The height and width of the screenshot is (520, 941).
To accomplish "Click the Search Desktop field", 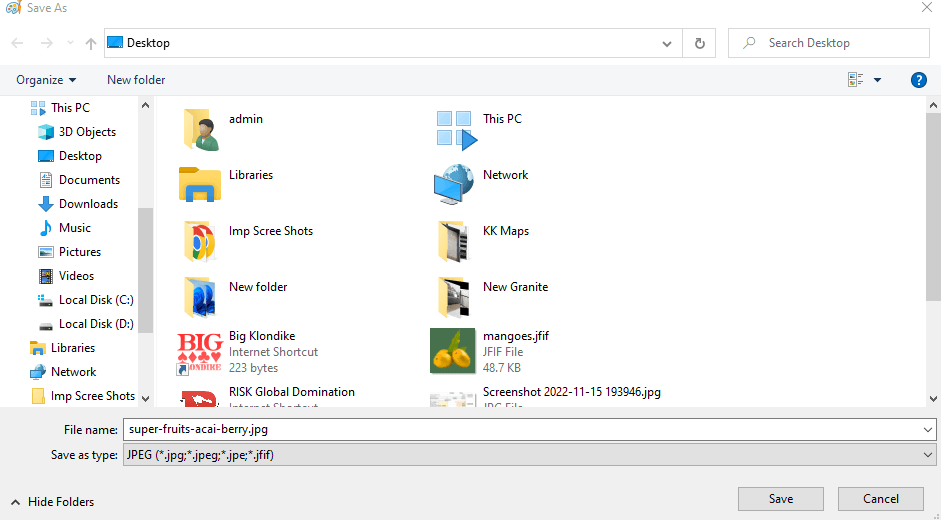I will (x=829, y=43).
